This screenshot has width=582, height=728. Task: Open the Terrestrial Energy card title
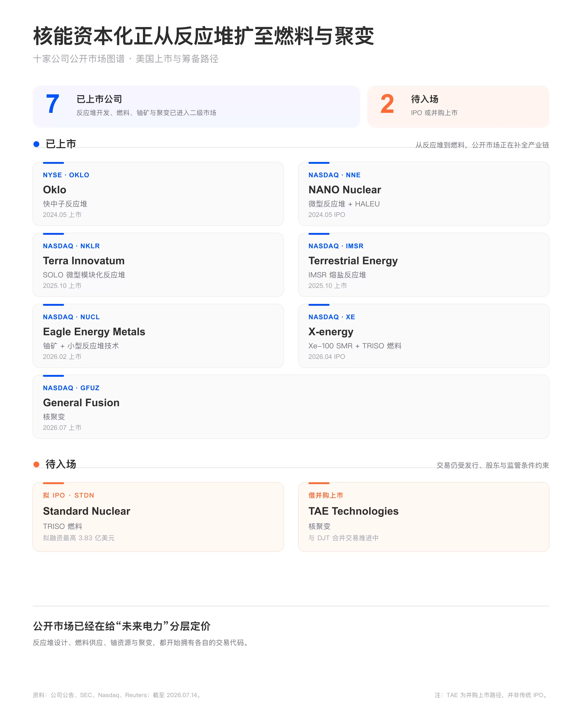click(x=353, y=261)
